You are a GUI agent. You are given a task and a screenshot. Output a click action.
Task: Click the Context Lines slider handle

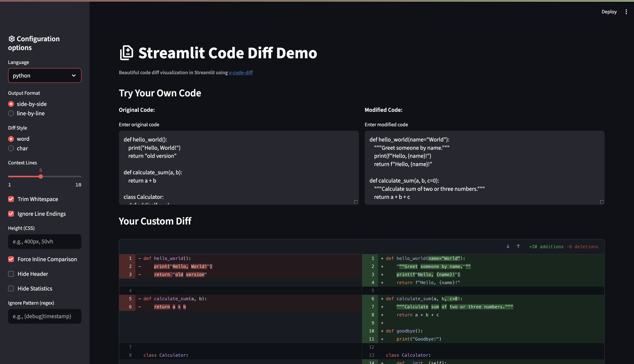click(x=41, y=177)
